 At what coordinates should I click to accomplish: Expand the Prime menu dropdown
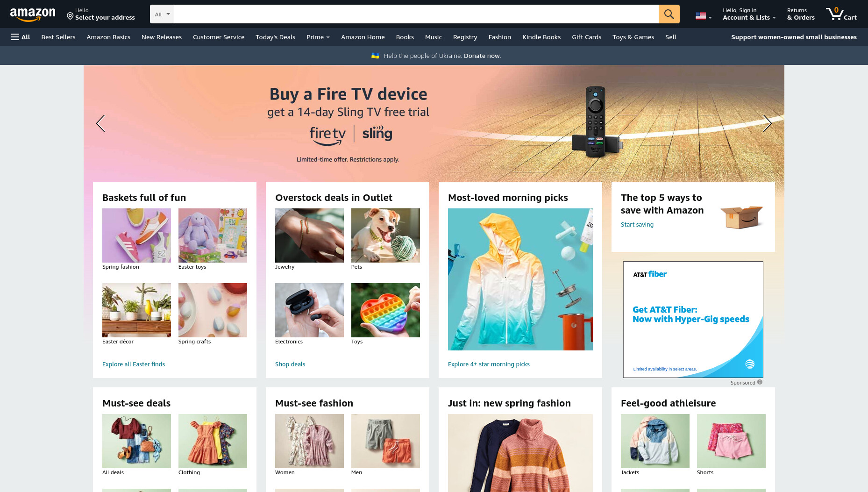coord(318,37)
